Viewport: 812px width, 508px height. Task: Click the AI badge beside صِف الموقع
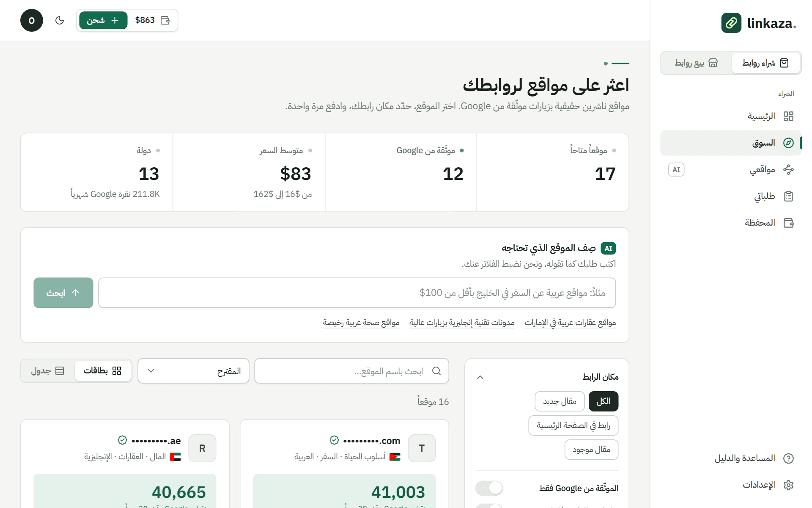click(608, 248)
